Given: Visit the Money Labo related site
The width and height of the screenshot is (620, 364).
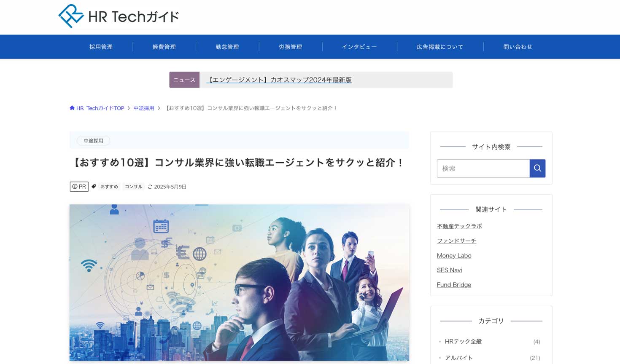Looking at the screenshot, I should click(454, 256).
